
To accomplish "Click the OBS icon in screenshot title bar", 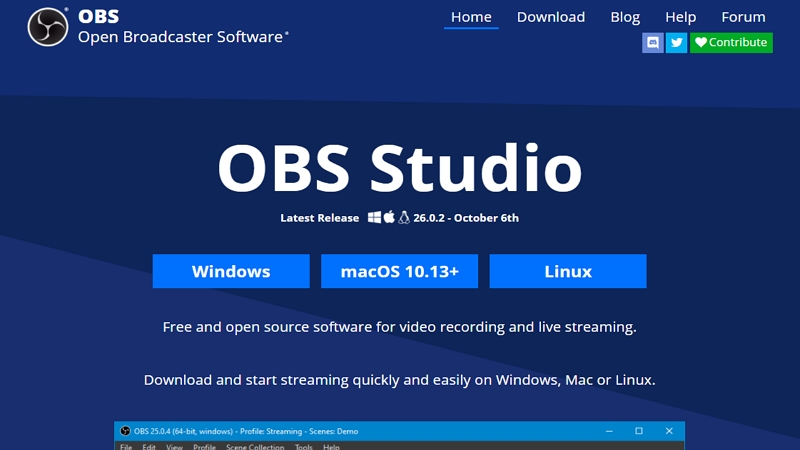I will tap(125, 431).
